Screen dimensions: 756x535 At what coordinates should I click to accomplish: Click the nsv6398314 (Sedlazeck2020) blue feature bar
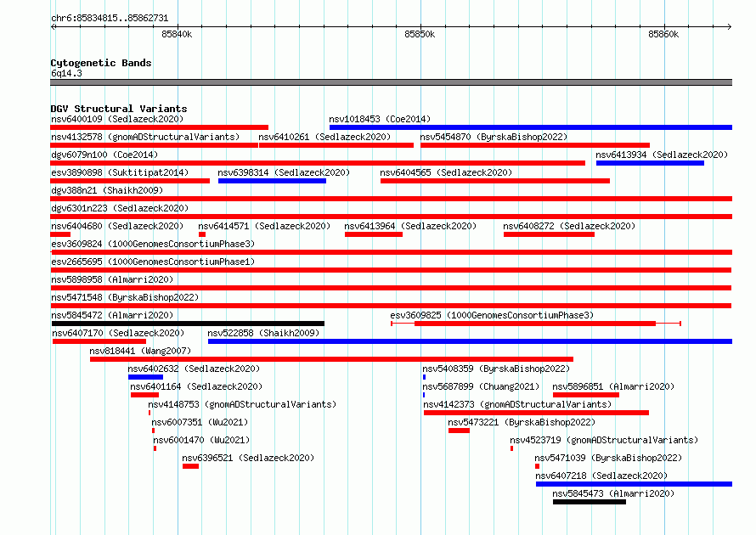point(272,181)
